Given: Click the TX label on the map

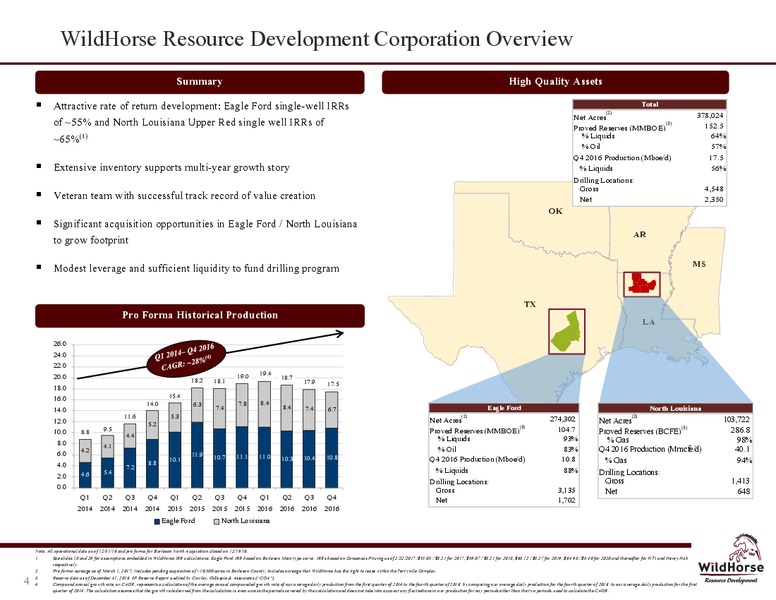Looking at the screenshot, I should point(530,304).
